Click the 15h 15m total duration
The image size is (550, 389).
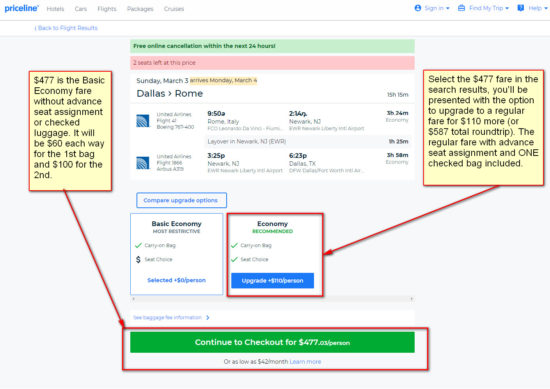click(398, 95)
